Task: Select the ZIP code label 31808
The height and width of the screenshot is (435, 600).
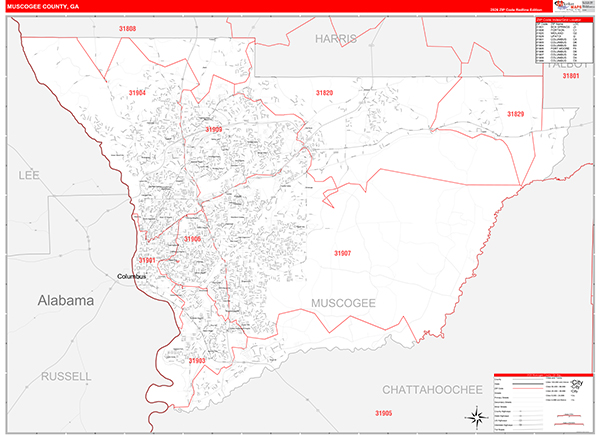Action: click(127, 29)
